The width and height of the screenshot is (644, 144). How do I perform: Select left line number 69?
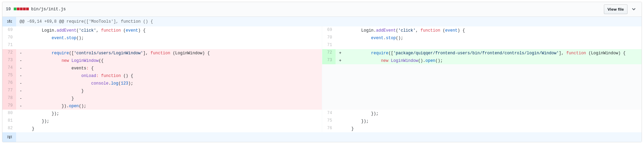(10, 30)
